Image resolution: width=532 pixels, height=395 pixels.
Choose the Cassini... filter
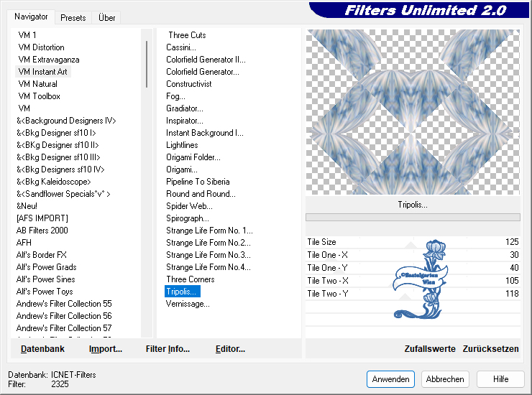tap(181, 47)
